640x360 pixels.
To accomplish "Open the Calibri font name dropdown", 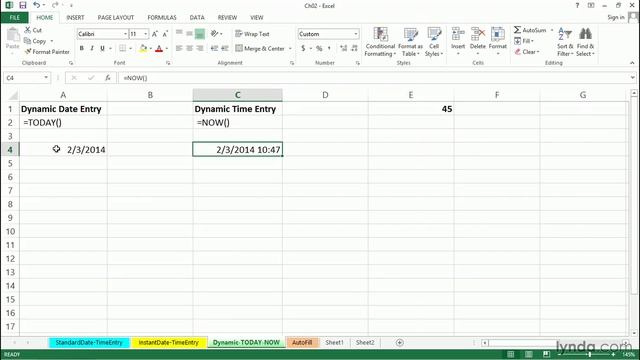I will click(125, 34).
